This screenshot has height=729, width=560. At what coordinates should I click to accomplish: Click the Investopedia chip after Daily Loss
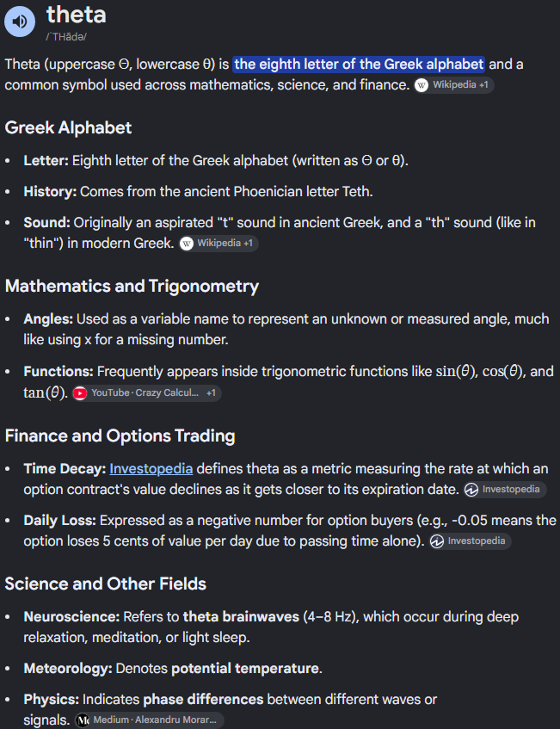(x=471, y=541)
